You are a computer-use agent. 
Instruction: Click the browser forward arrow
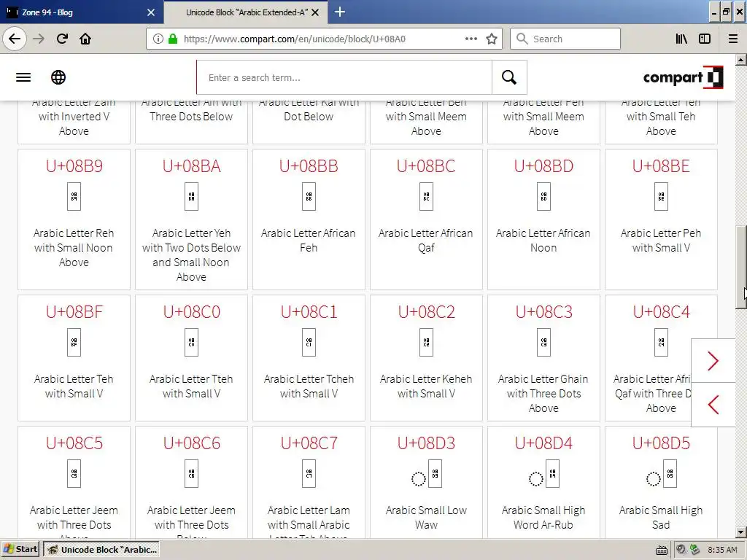pyautogui.click(x=39, y=39)
